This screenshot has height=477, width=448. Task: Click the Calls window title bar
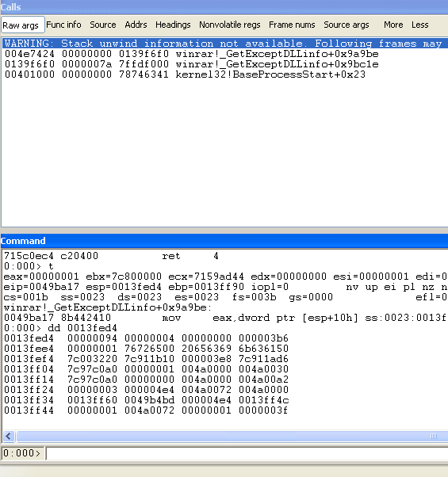224,7
